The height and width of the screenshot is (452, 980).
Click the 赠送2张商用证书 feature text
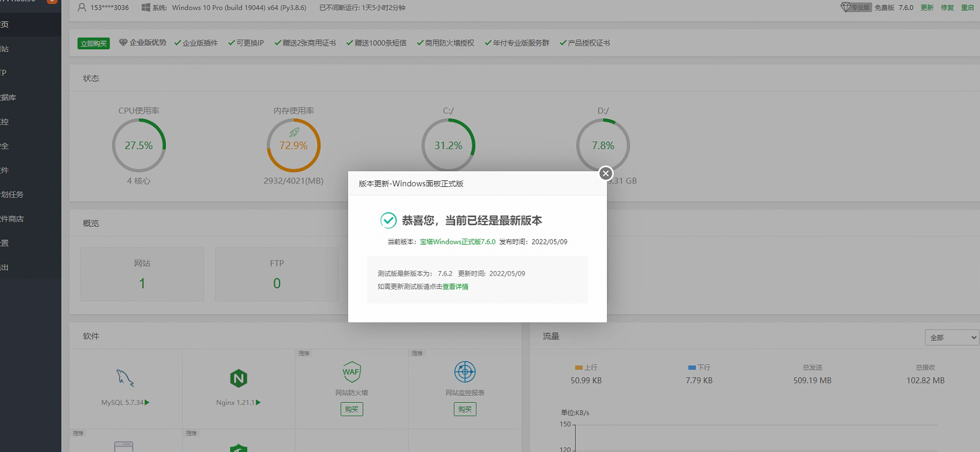(309, 43)
